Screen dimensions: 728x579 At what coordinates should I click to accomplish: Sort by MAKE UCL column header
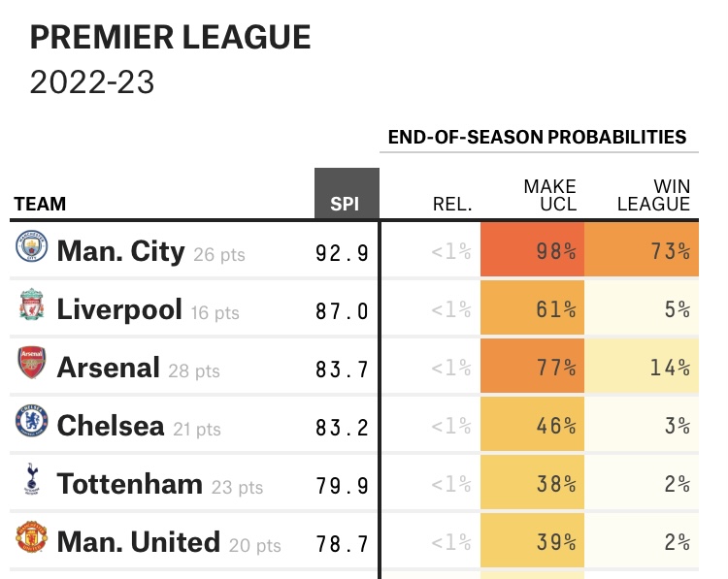coord(550,195)
